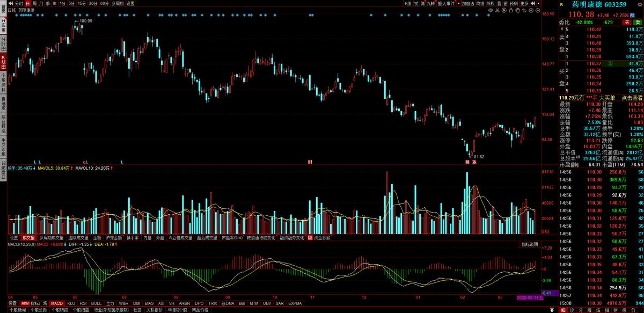Select the KDJ indicator tab
The height and width of the screenshot is (313, 644).
pos(71,303)
